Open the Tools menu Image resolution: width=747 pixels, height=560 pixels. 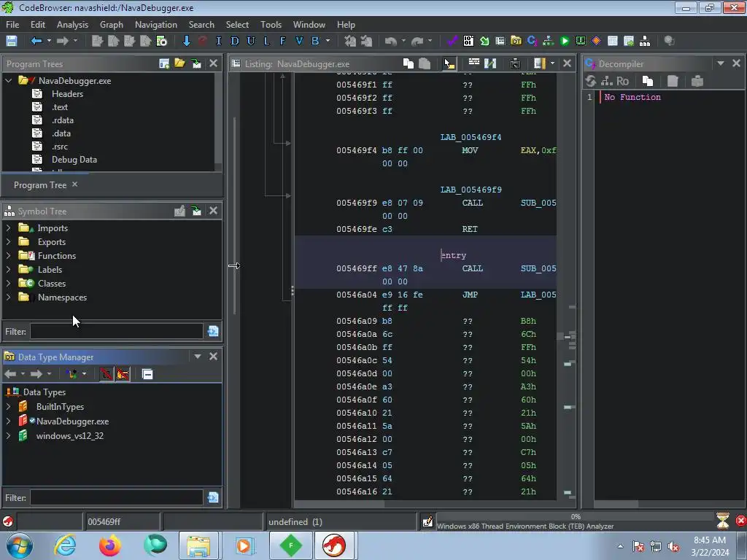tap(271, 25)
